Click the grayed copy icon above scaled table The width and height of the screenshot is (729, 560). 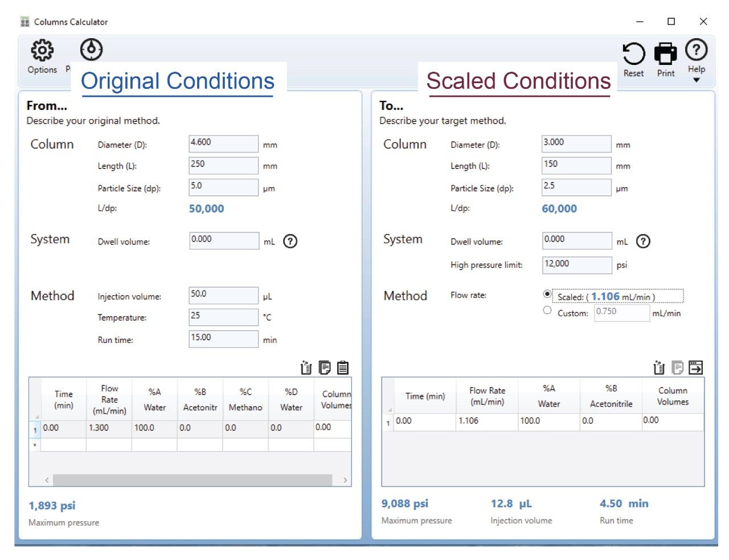pyautogui.click(x=677, y=367)
